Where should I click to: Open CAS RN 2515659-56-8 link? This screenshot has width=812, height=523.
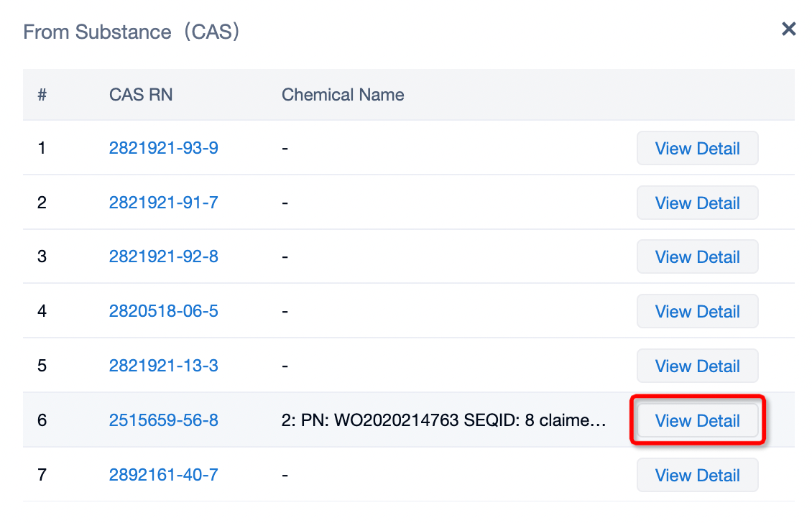pos(164,420)
